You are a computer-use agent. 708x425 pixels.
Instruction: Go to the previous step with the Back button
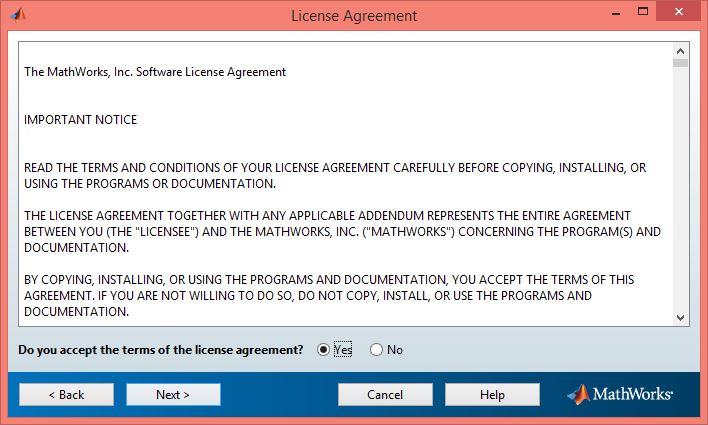pyautogui.click(x=66, y=394)
